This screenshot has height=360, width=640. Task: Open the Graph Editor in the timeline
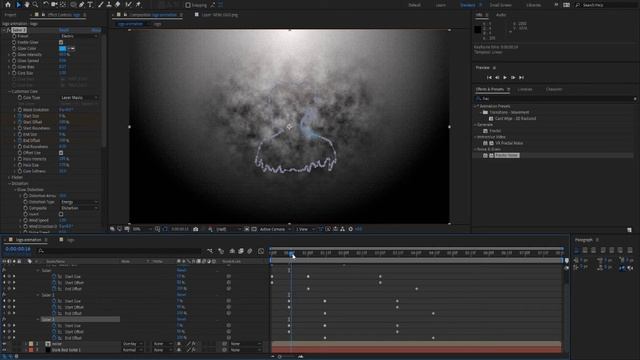(x=261, y=251)
